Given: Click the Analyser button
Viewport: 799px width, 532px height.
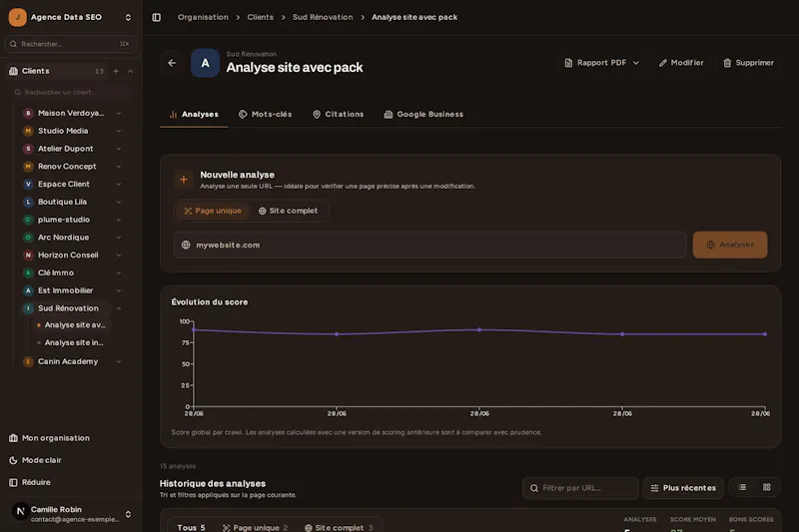Looking at the screenshot, I should click(730, 245).
